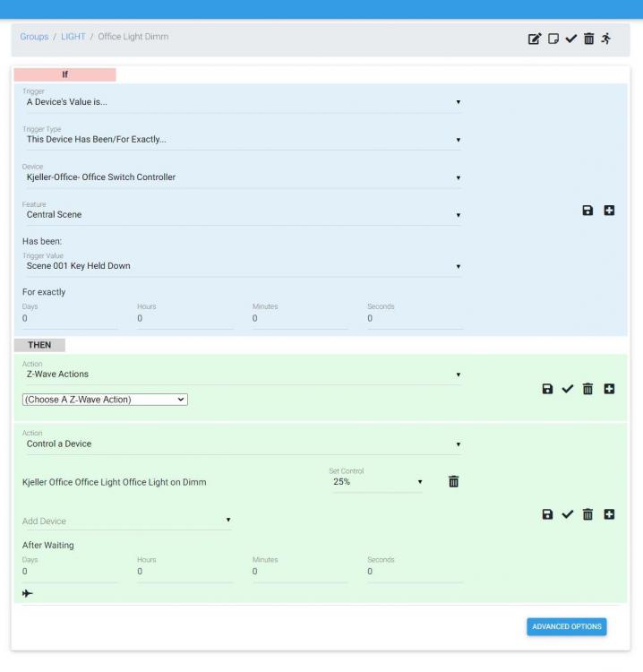Open the Trigger Type dropdown

tap(242, 140)
